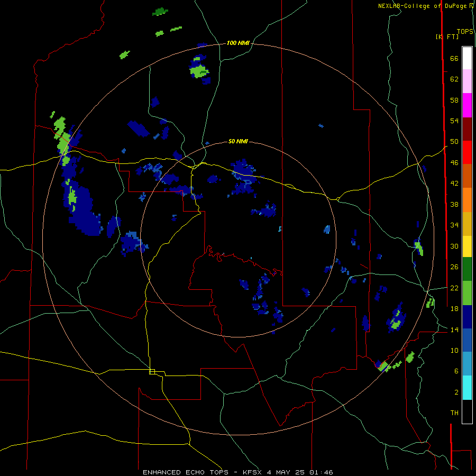Click the 18 value on legend scale
Image resolution: width=476 pixels, height=476 pixels.
pyautogui.click(x=454, y=309)
